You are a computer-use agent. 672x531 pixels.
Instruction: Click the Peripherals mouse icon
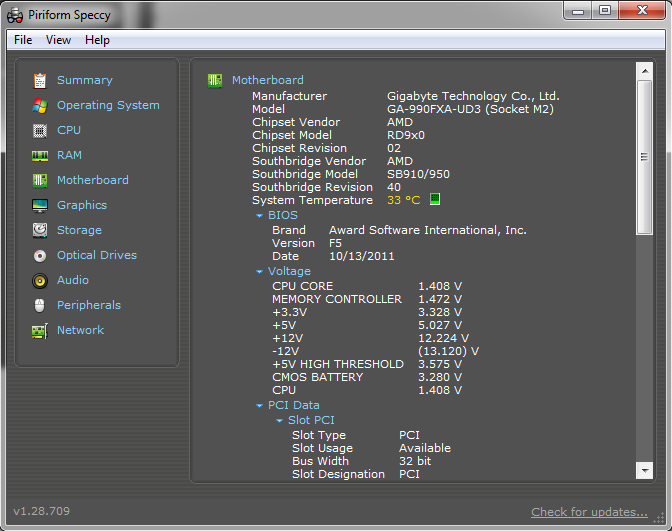coord(39,306)
